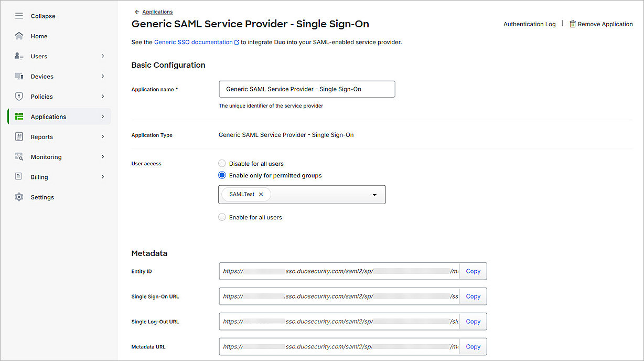Click the Reports icon in sidebar
This screenshot has width=644, height=361.
pyautogui.click(x=19, y=137)
